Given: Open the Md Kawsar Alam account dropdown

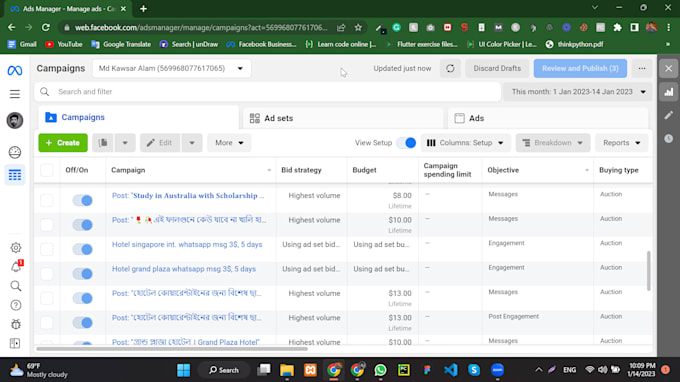Looking at the screenshot, I should 171,69.
